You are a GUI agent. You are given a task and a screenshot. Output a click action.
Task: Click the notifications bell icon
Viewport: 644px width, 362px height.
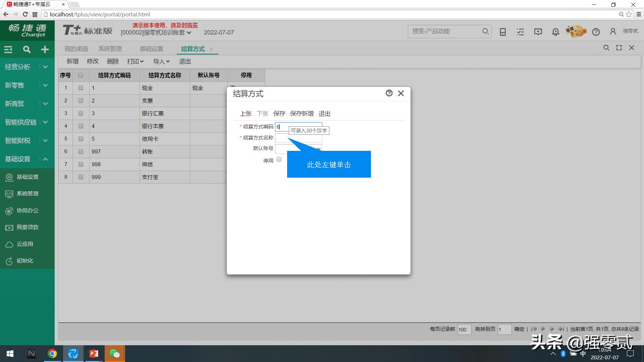click(555, 32)
